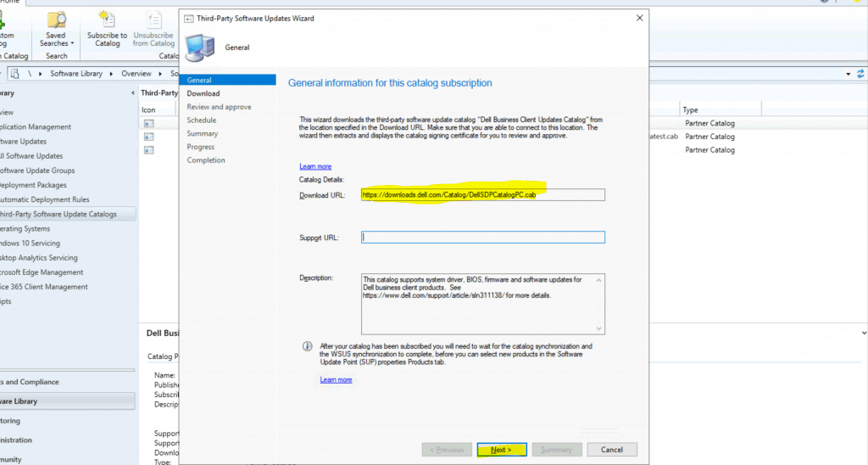Click Partner Catalog in second row
868x465 pixels.
[x=709, y=137]
